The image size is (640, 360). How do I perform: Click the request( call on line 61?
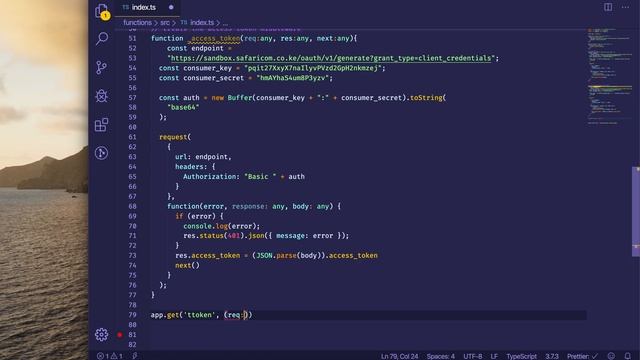[x=175, y=137]
